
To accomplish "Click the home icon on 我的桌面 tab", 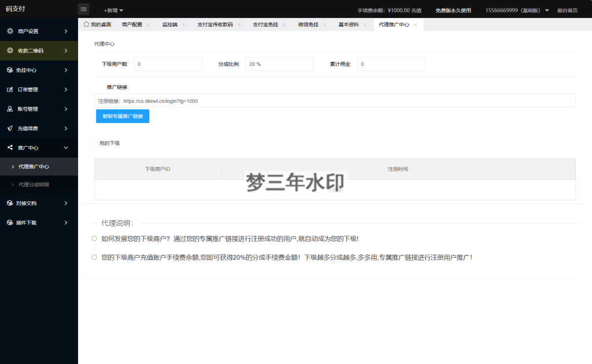I will pyautogui.click(x=87, y=24).
